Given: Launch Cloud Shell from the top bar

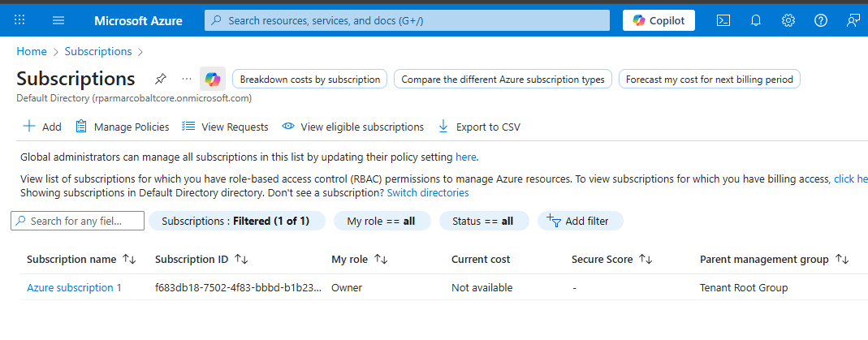Looking at the screenshot, I should [723, 20].
